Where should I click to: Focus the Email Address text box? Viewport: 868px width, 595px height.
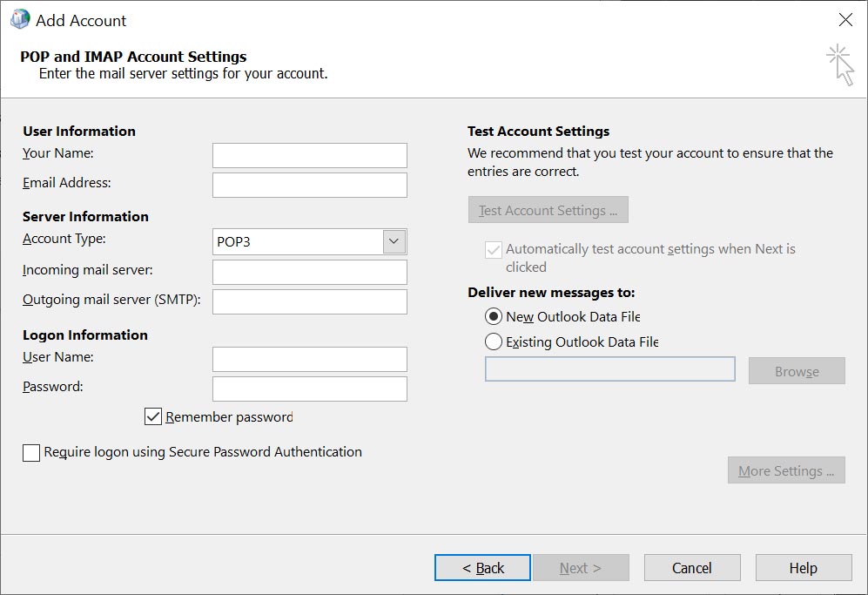tap(309, 185)
